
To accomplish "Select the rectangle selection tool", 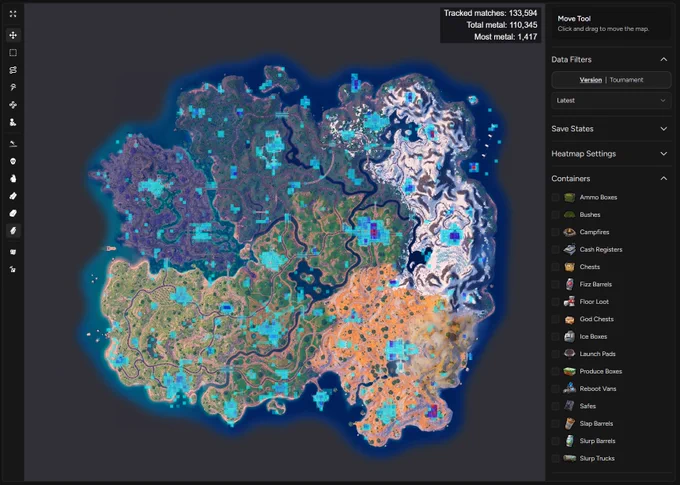I will pyautogui.click(x=13, y=52).
